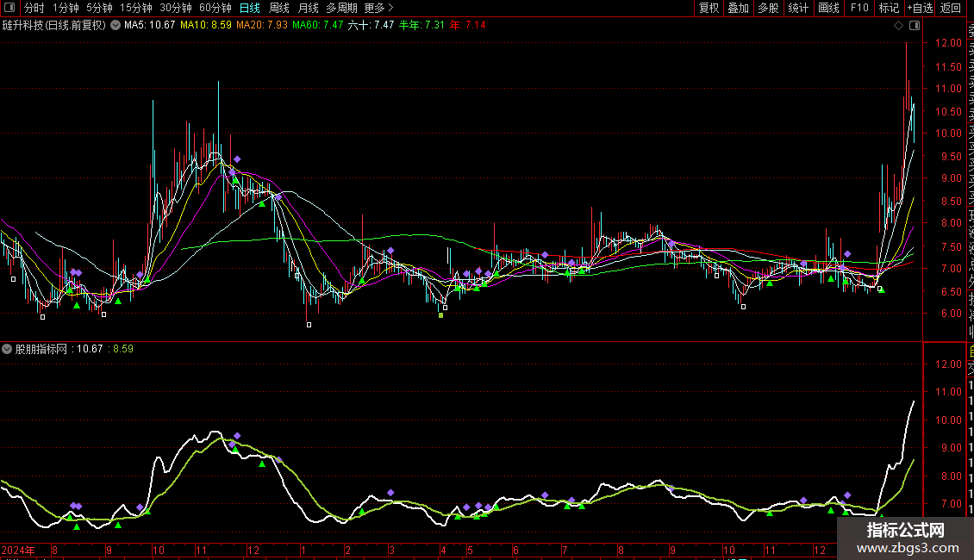The height and width of the screenshot is (560, 974).
Task: Click the 复权 button
Action: [709, 8]
